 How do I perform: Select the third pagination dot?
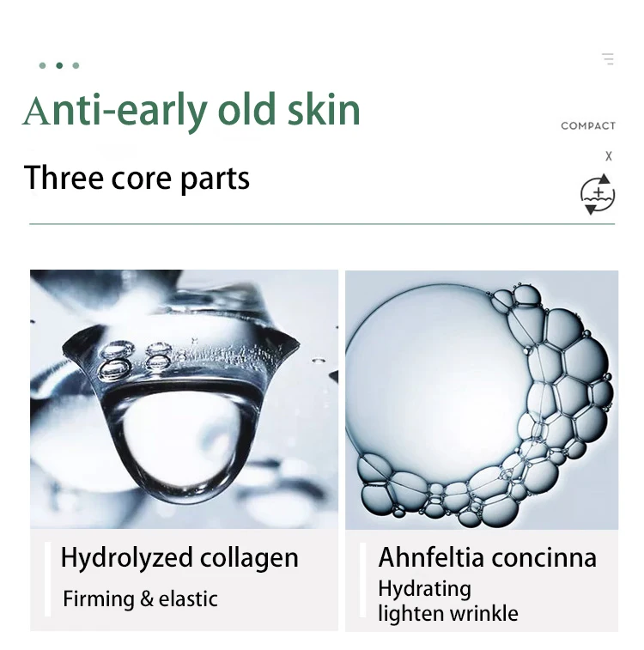point(76,65)
